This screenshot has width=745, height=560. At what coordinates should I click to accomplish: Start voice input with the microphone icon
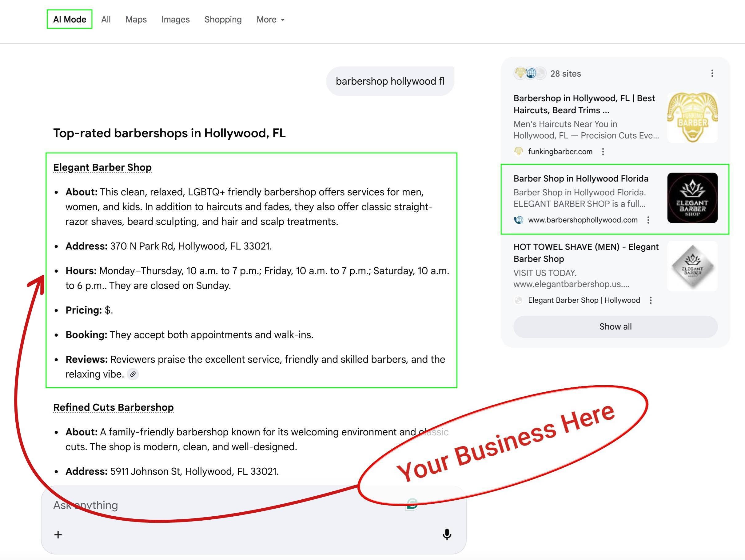click(x=447, y=534)
